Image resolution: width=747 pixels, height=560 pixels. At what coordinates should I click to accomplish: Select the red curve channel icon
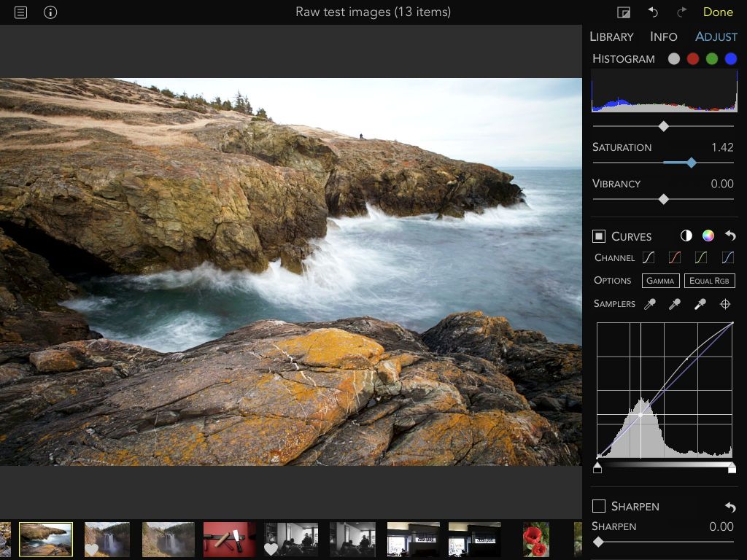(x=674, y=257)
